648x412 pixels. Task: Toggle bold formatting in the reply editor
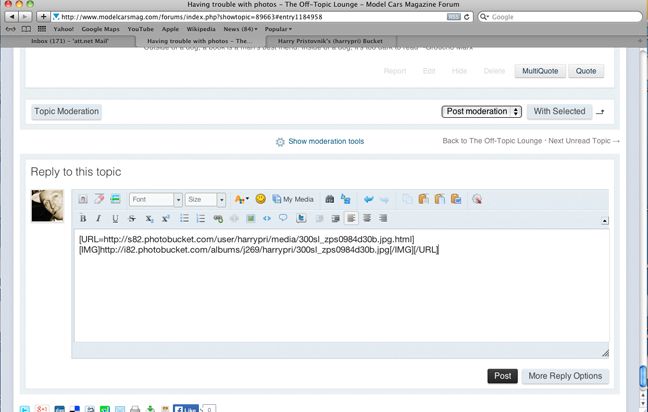[83, 219]
